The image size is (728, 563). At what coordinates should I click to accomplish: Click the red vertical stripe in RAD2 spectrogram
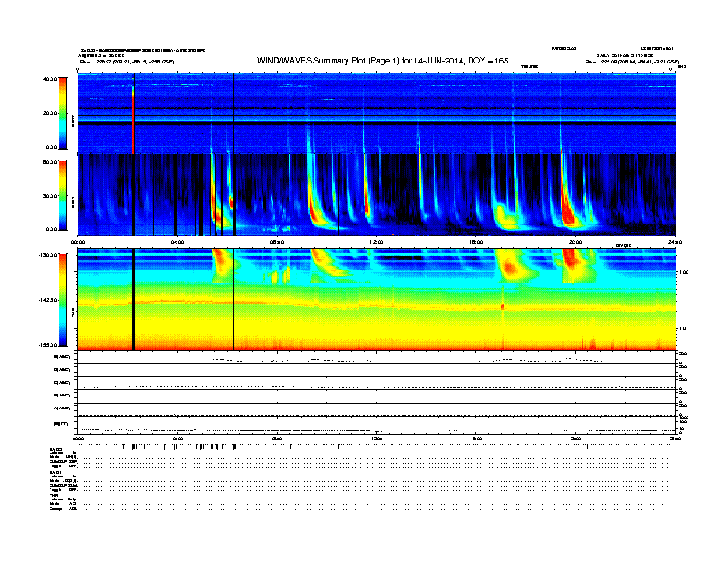click(133, 121)
